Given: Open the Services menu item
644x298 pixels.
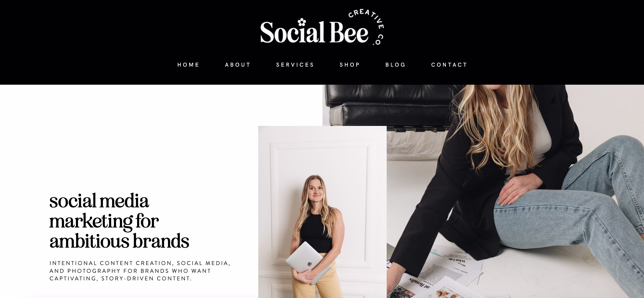Looking at the screenshot, I should point(295,65).
